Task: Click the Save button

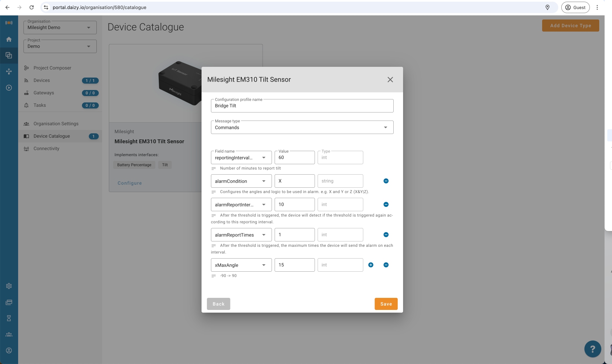Action: click(x=386, y=304)
